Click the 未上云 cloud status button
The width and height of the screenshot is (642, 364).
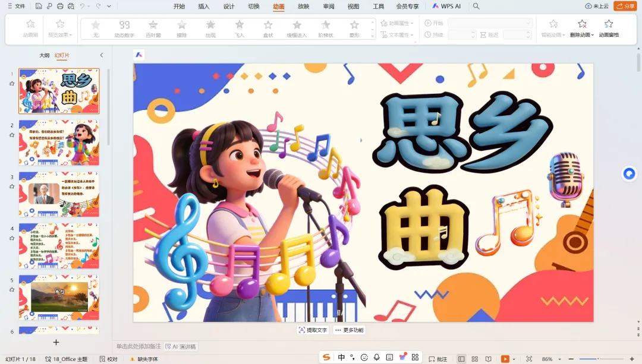tap(597, 6)
